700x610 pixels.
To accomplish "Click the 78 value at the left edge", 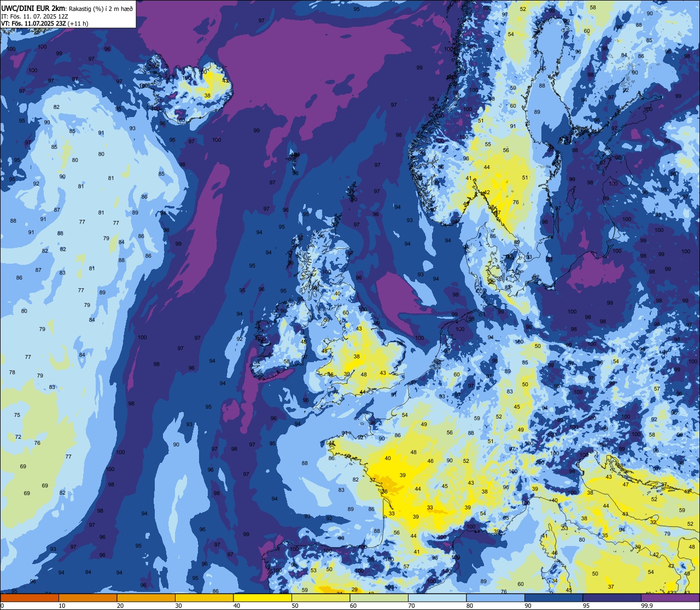I will pyautogui.click(x=12, y=372).
